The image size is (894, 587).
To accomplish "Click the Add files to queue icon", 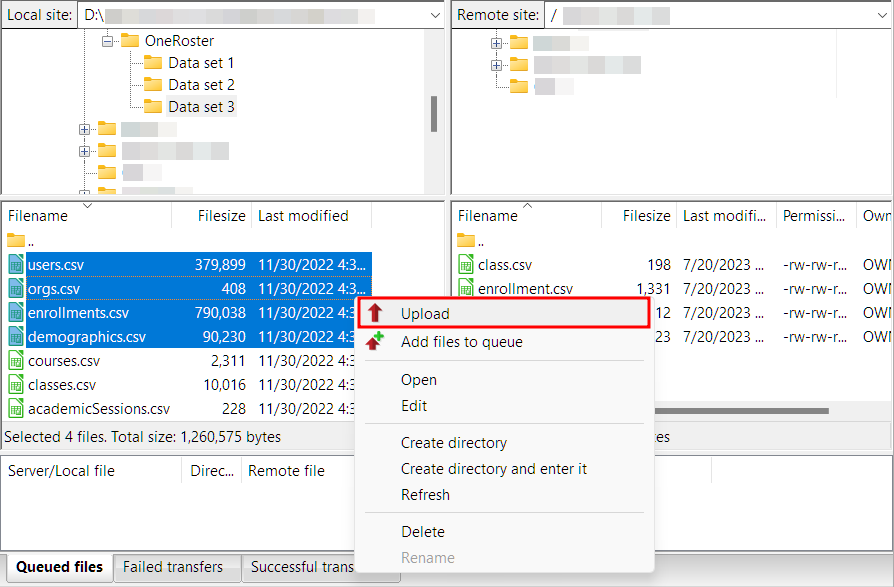I will tap(372, 340).
